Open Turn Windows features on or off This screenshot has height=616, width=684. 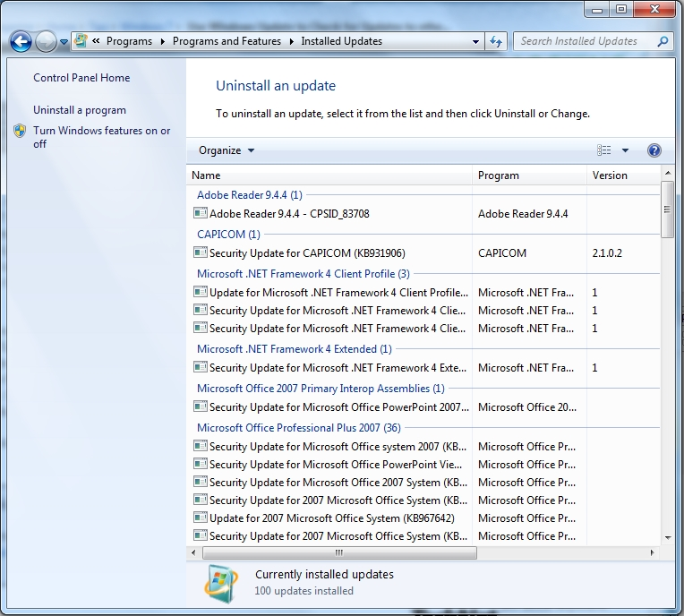(102, 137)
